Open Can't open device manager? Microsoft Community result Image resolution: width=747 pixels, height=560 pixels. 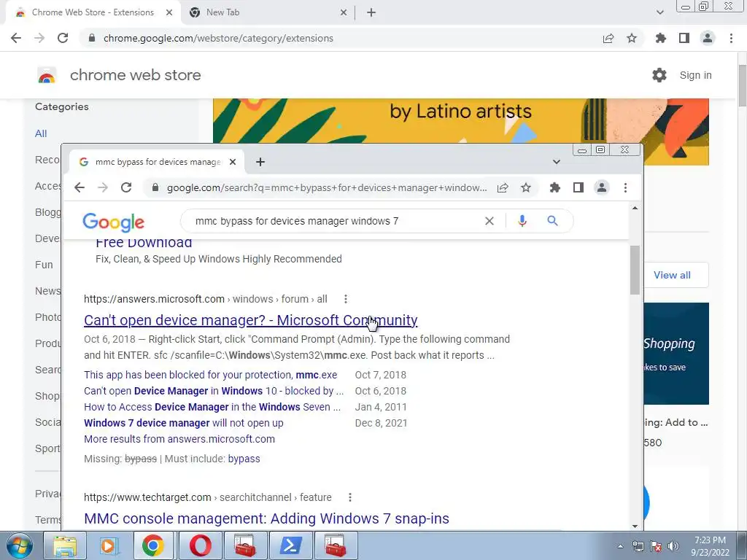tap(251, 320)
